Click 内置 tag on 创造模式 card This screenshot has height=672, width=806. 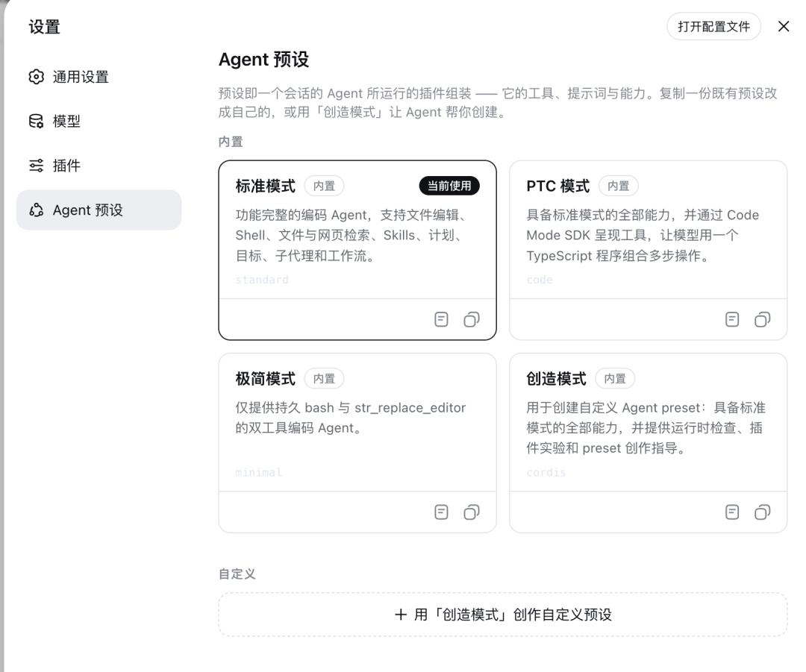click(x=615, y=379)
